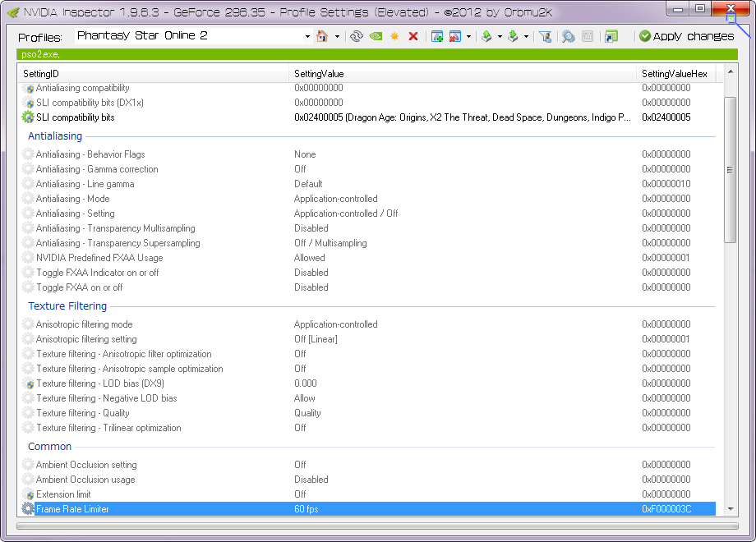The image size is (756, 542).
Task: Click the shield icon beside SLI compatibility bits (DX1x)
Action: tap(29, 103)
